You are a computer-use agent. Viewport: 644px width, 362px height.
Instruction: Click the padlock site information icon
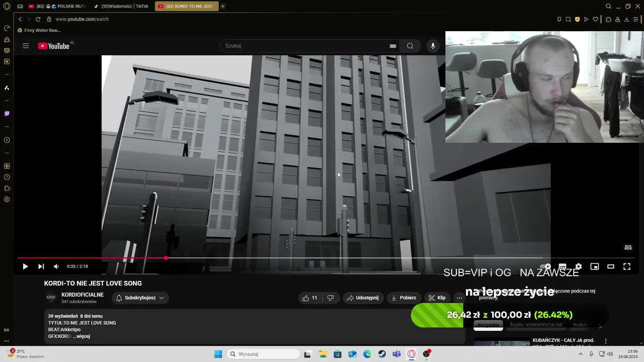[49, 19]
